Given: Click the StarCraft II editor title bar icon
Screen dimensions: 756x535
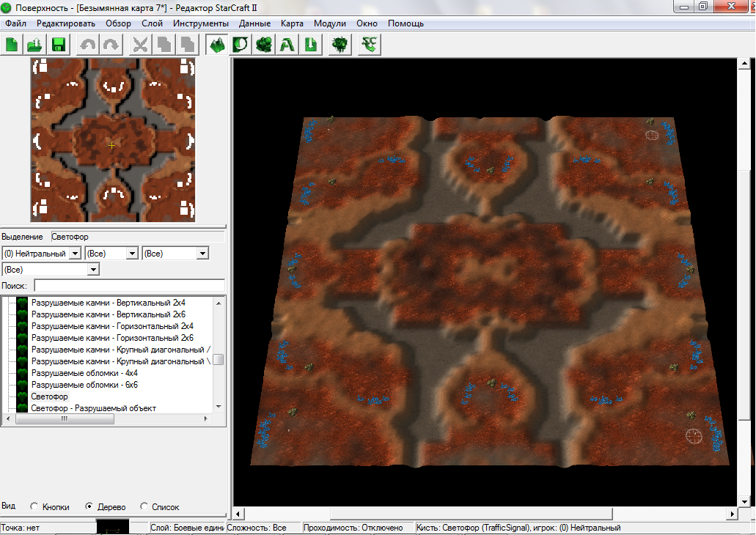Looking at the screenshot, I should pyautogui.click(x=7, y=8).
